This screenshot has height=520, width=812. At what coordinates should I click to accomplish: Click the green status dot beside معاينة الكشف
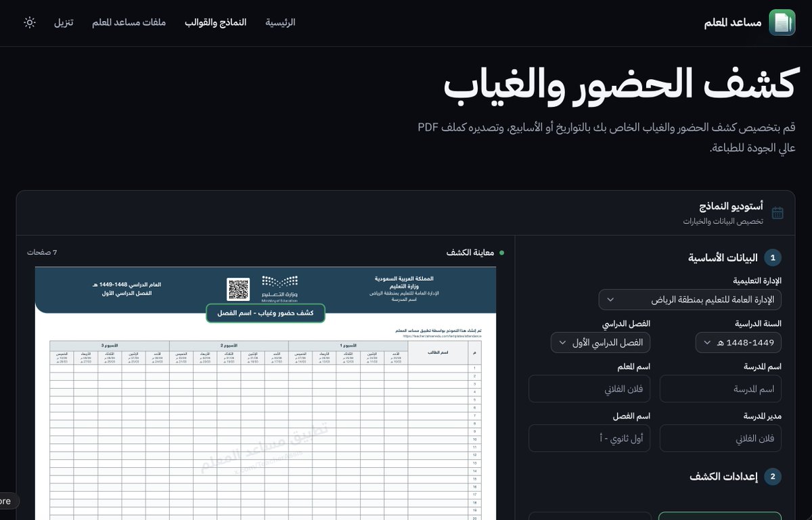click(501, 253)
